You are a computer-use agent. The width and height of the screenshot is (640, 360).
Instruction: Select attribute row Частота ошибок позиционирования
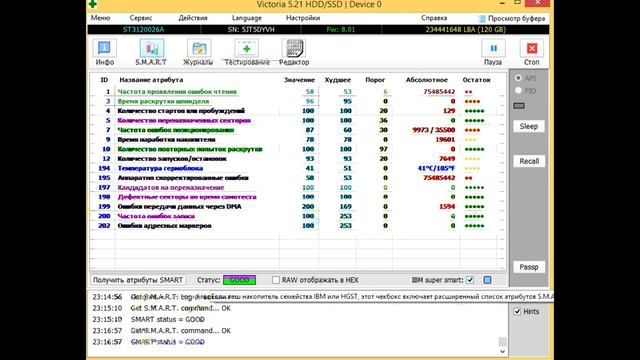click(298, 130)
